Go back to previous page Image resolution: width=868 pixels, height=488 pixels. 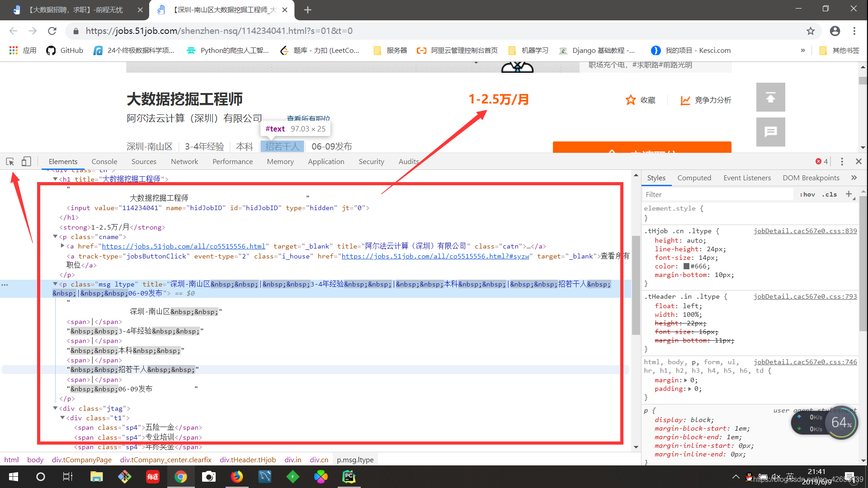coord(13,31)
